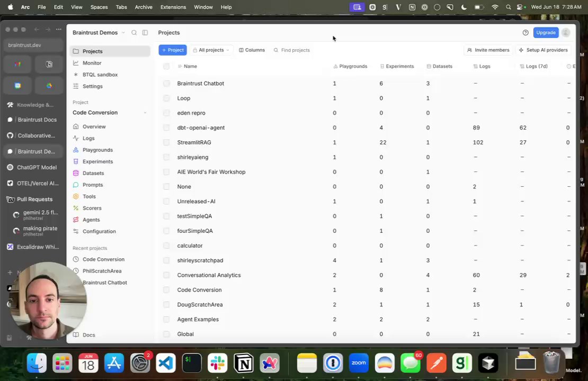The image size is (588, 381).
Task: Check the Braintrust Chatbot row checkbox
Action: click(166, 84)
